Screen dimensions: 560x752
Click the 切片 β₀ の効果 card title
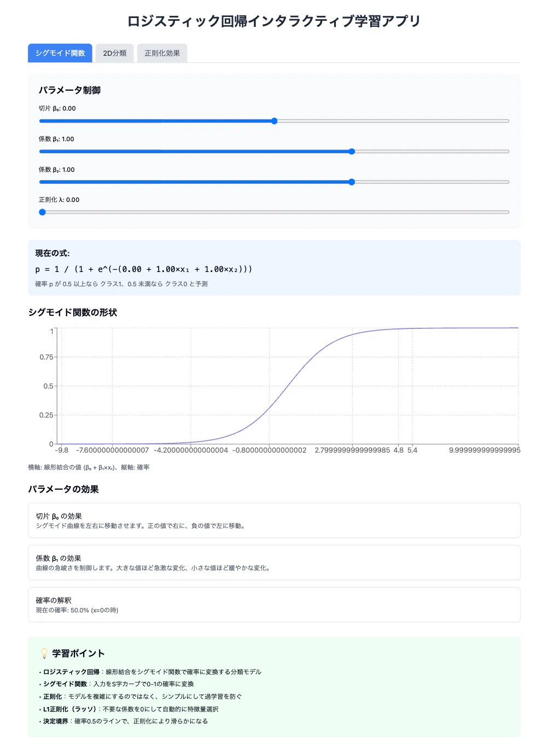[59, 516]
